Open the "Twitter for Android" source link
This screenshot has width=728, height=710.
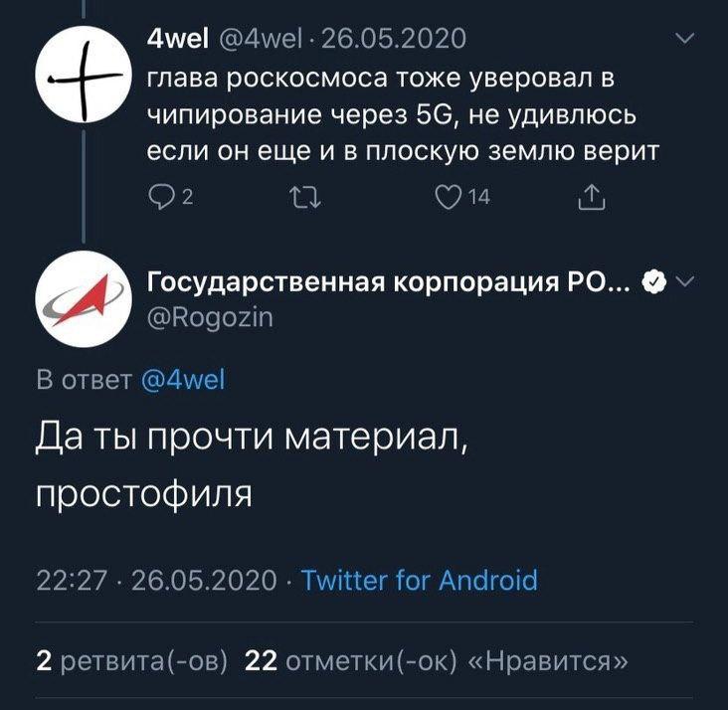click(x=418, y=580)
